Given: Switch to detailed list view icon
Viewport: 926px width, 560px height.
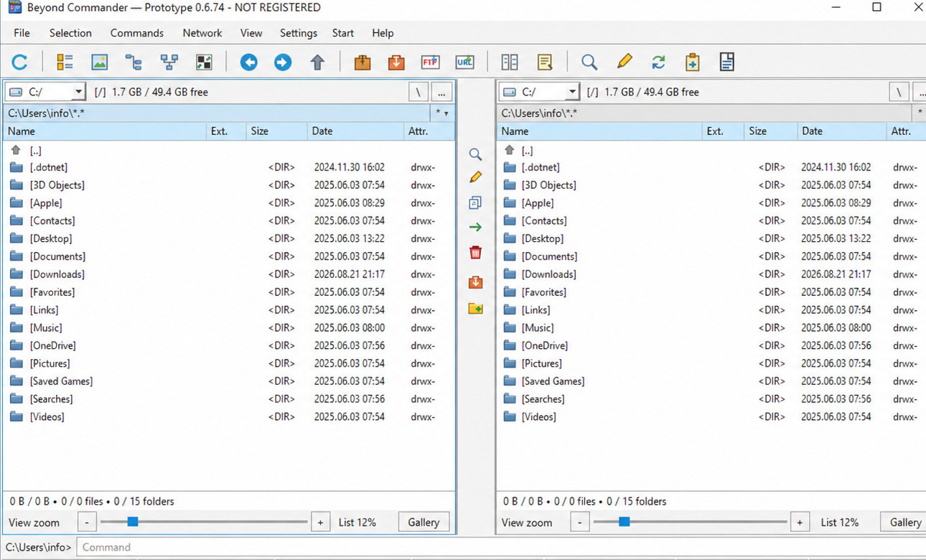Looking at the screenshot, I should click(x=65, y=62).
